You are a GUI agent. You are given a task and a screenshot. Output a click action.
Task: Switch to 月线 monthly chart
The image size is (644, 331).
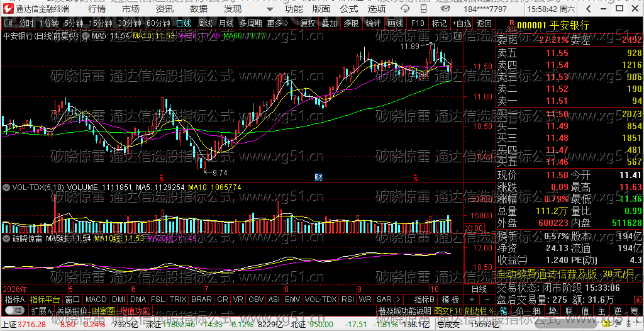(226, 23)
